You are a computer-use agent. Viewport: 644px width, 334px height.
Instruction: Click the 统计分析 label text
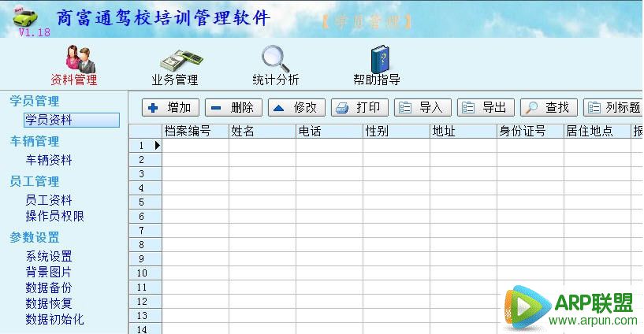[276, 80]
